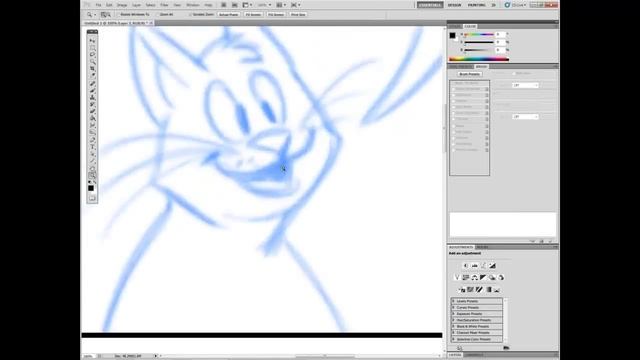Click the Quick Mask mode icon
This screenshot has height=360, width=640.
tap(92, 198)
